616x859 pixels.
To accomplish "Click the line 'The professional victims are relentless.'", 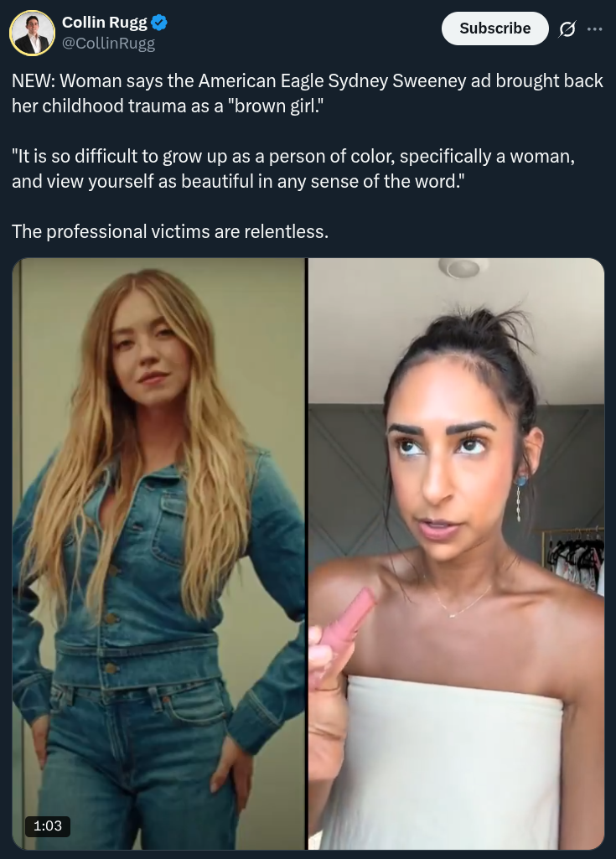I will click(x=170, y=232).
